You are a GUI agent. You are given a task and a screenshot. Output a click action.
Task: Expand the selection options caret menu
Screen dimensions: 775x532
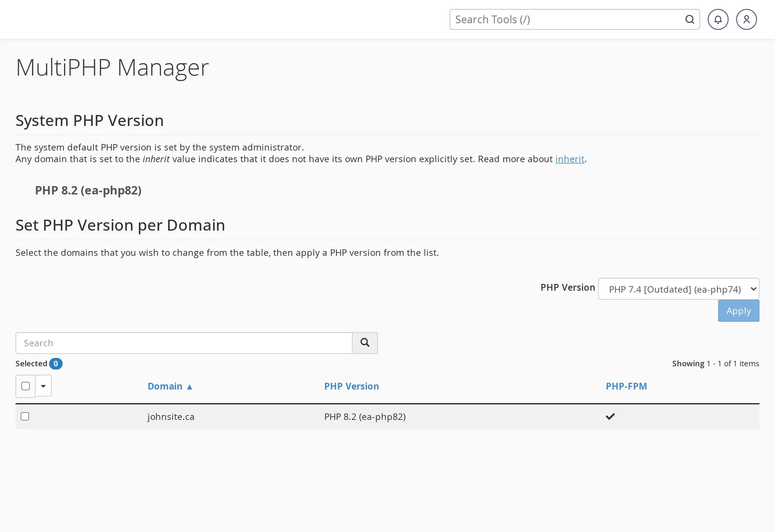tap(43, 386)
